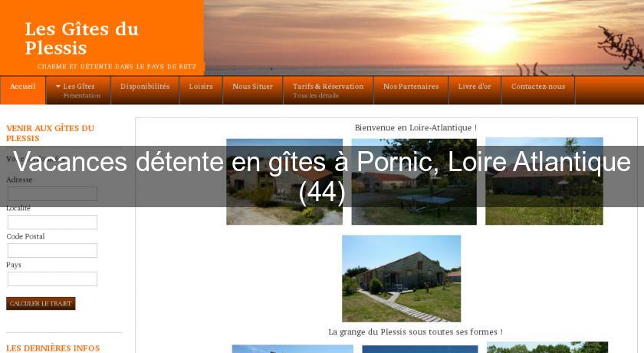Image resolution: width=644 pixels, height=353 pixels.
Task: Click the 'Bienvenue en Loire-Atlantique !' text
Action: click(x=416, y=128)
